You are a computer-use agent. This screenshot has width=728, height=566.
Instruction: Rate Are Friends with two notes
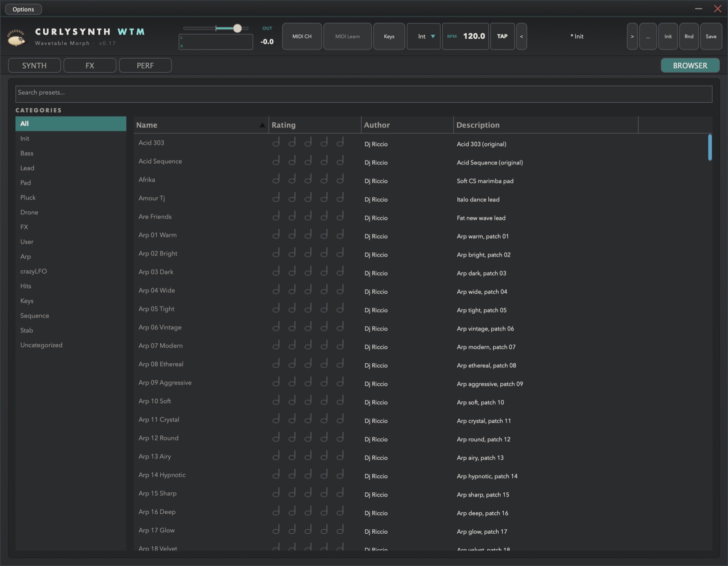292,216
